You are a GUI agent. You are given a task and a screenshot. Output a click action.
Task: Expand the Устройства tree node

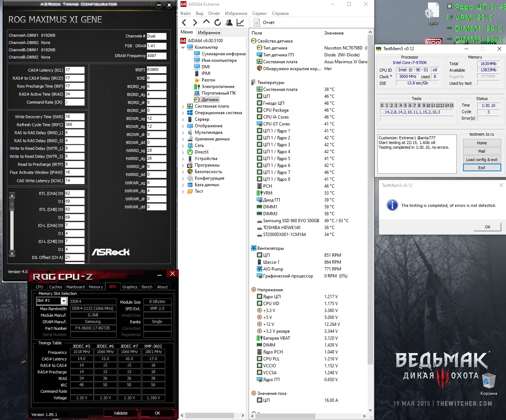pos(183,159)
